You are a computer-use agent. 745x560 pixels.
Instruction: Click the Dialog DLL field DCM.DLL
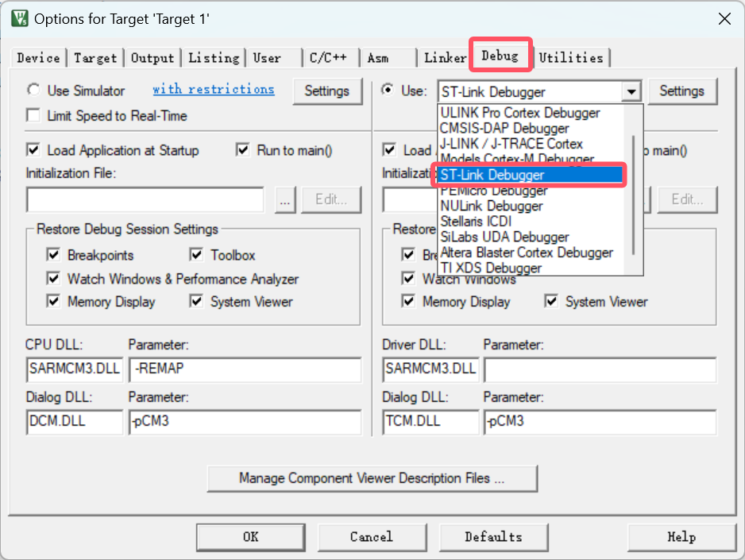[x=75, y=423]
